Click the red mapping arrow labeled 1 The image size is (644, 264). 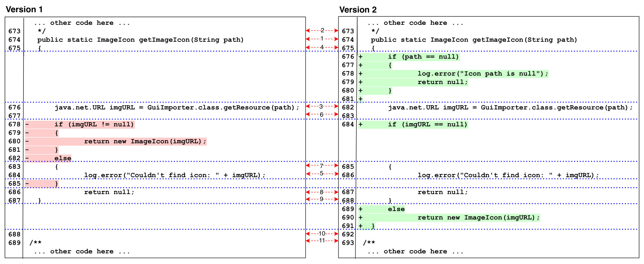(322, 39)
